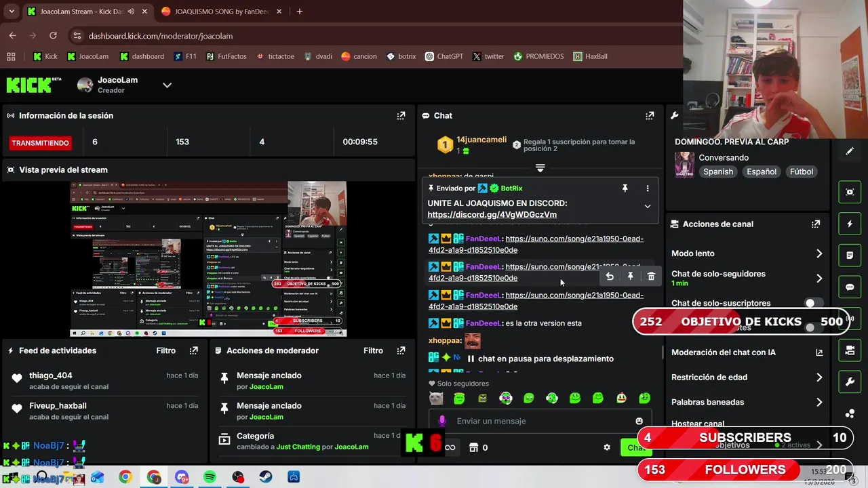Pop out the Feed de actividades panel

pyautogui.click(x=194, y=350)
